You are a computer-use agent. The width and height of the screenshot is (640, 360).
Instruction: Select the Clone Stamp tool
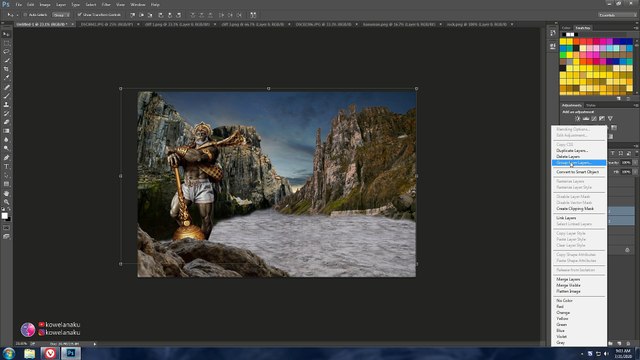point(6,105)
